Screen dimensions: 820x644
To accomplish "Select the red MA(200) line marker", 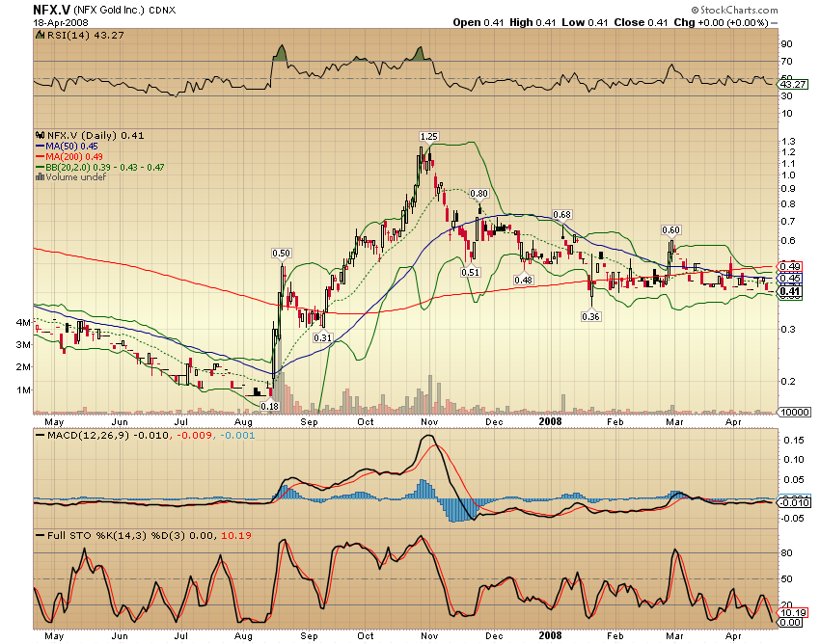I will 39,157.
